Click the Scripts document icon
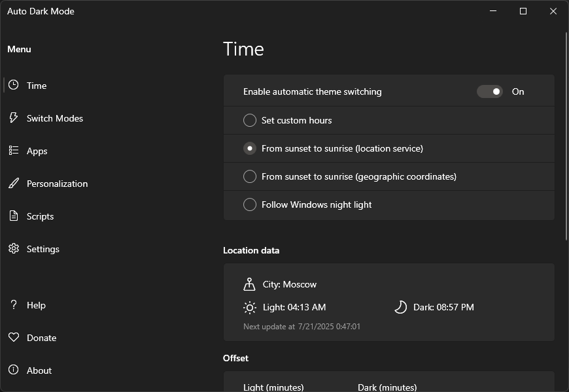Screen dimensions: 569x392 [x=13, y=216]
